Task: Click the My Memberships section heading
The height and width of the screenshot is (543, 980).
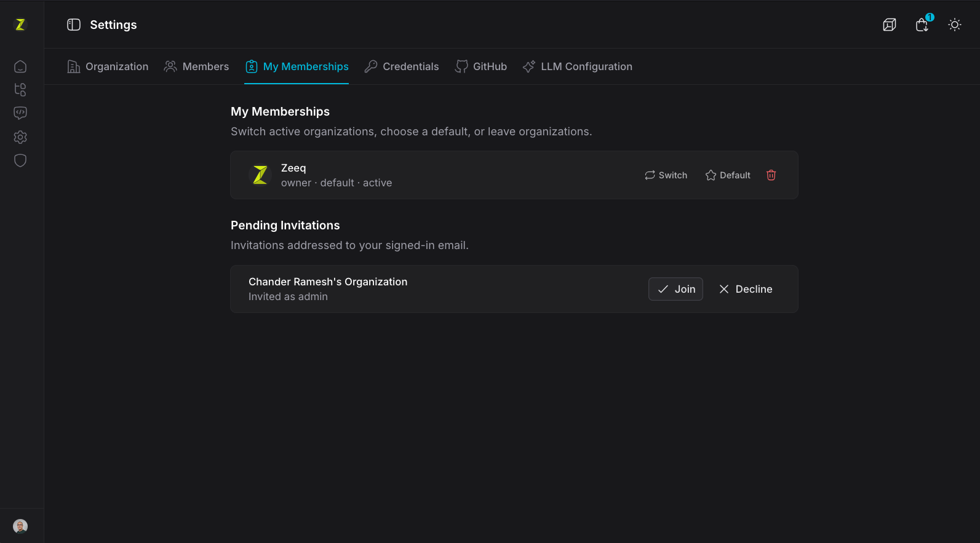Action: [281, 111]
